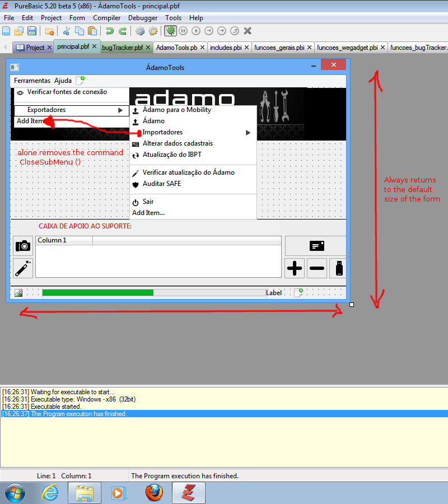The image size is (448, 504).
Task: Open the Edit menu
Action: click(27, 18)
